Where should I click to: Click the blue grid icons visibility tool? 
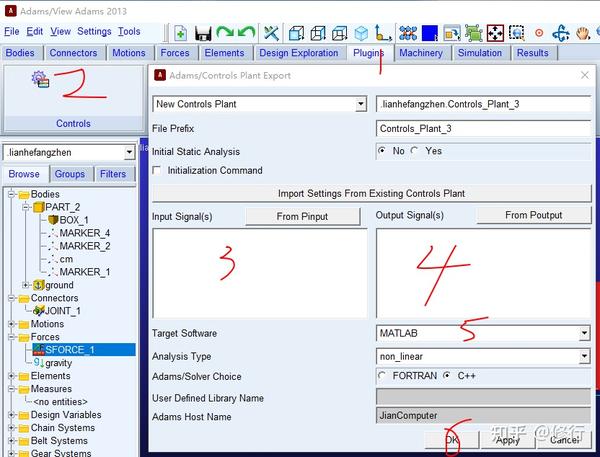click(408, 33)
